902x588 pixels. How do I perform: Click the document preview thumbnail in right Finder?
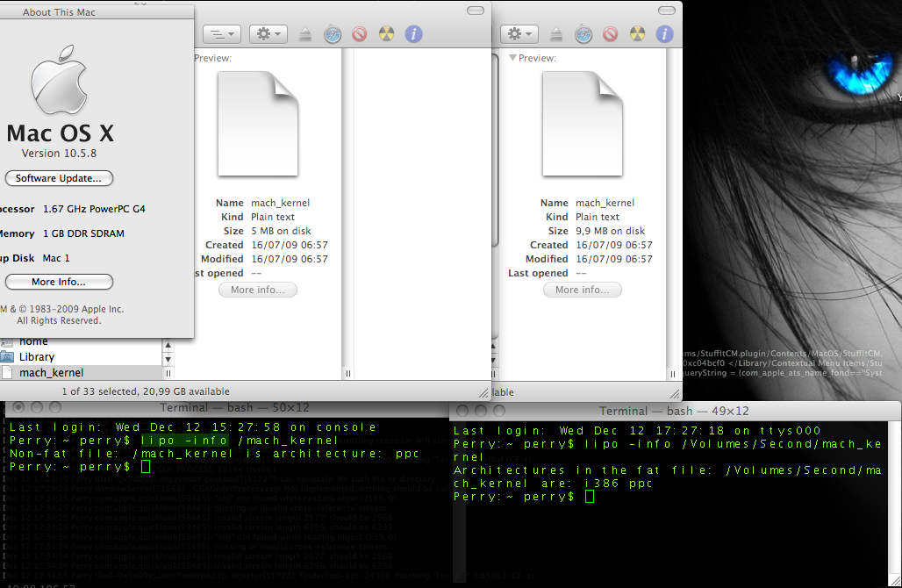click(x=582, y=123)
